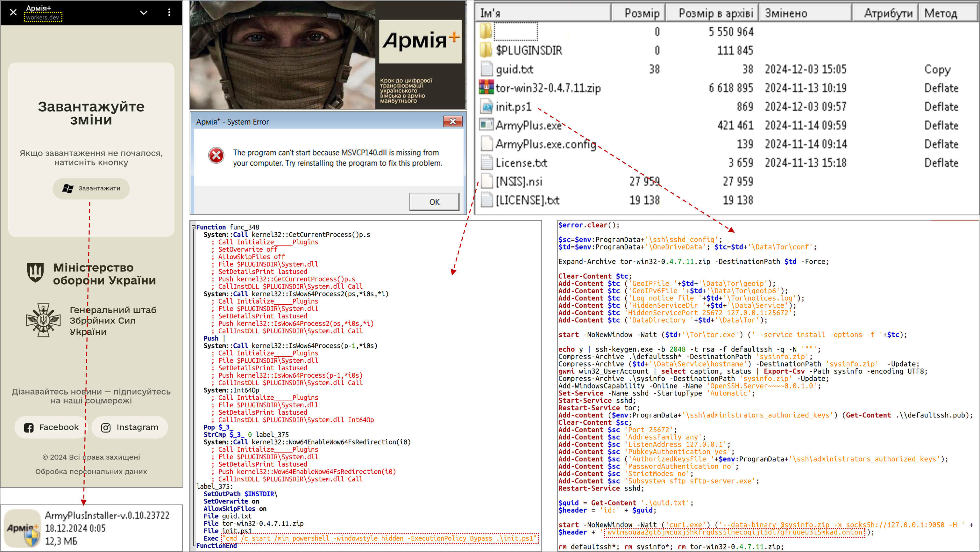Expand the chevron dropdown in browser header

pyautogui.click(x=143, y=12)
